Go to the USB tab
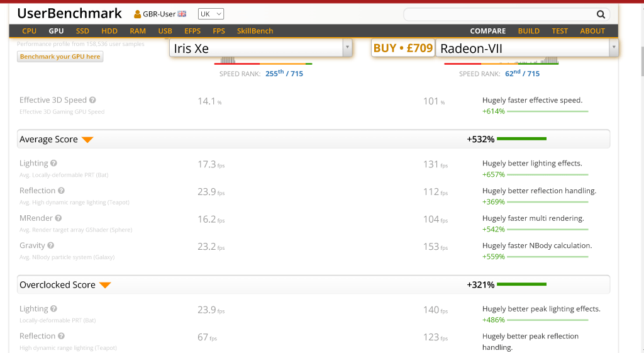 pos(165,31)
